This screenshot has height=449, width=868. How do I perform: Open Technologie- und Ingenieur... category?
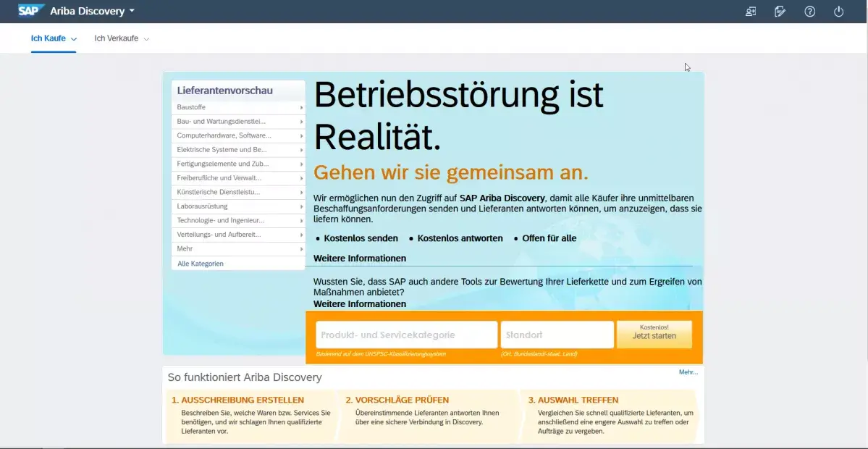[238, 220]
